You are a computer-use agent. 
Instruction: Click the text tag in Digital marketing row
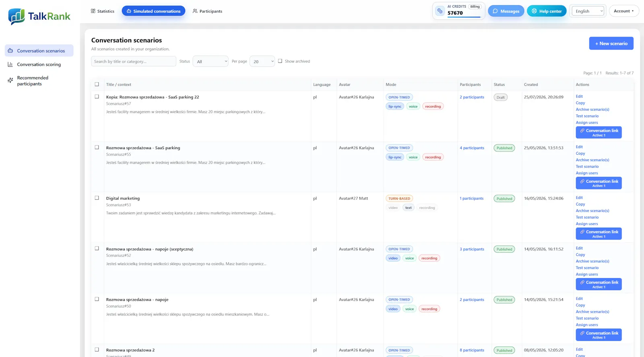408,208
